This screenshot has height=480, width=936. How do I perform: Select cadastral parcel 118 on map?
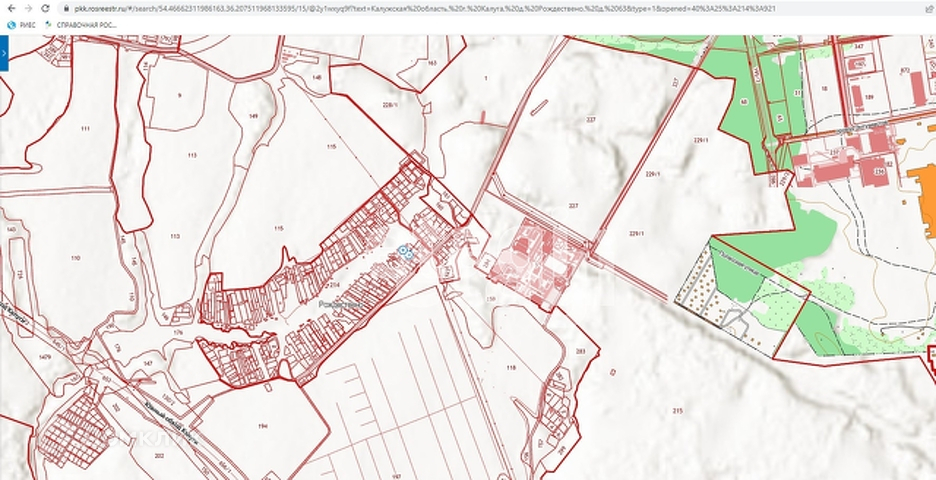click(x=511, y=368)
